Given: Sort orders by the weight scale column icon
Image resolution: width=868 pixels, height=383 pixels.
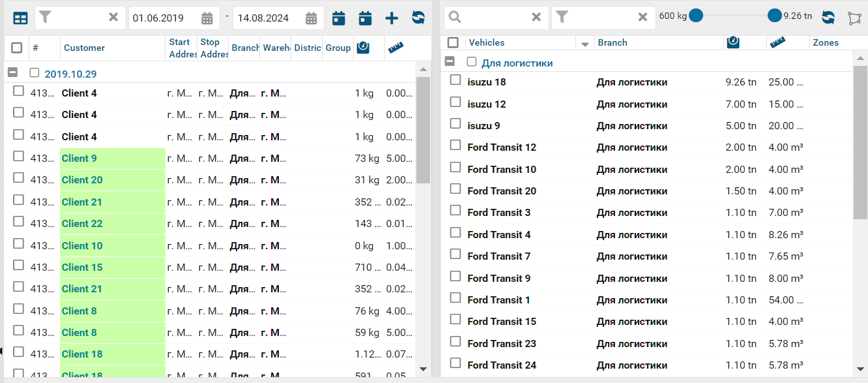Looking at the screenshot, I should pos(363,48).
